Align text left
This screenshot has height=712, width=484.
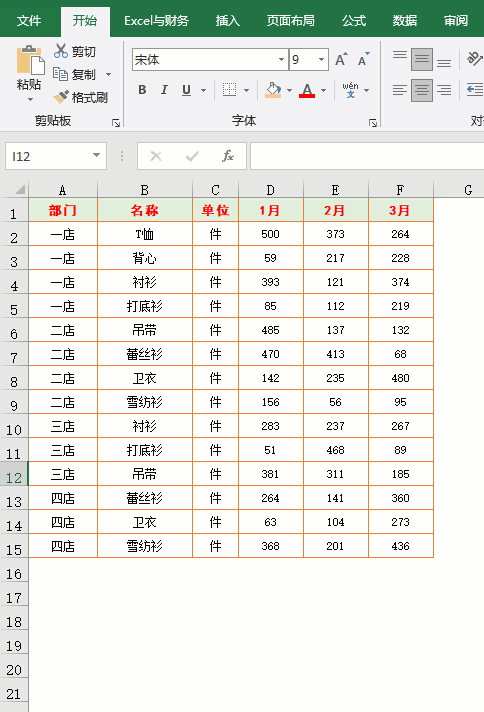[x=400, y=90]
